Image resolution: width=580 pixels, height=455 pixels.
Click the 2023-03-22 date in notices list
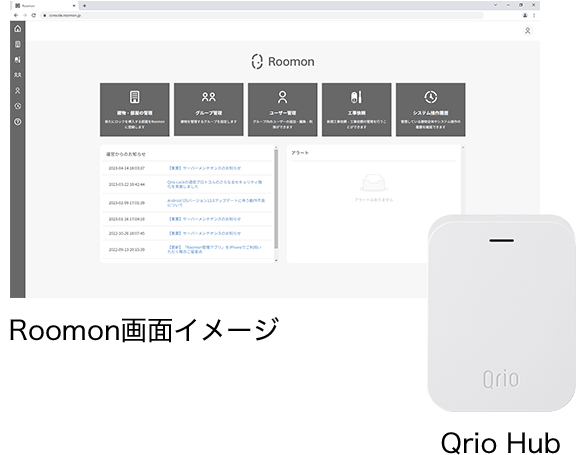[x=127, y=184]
